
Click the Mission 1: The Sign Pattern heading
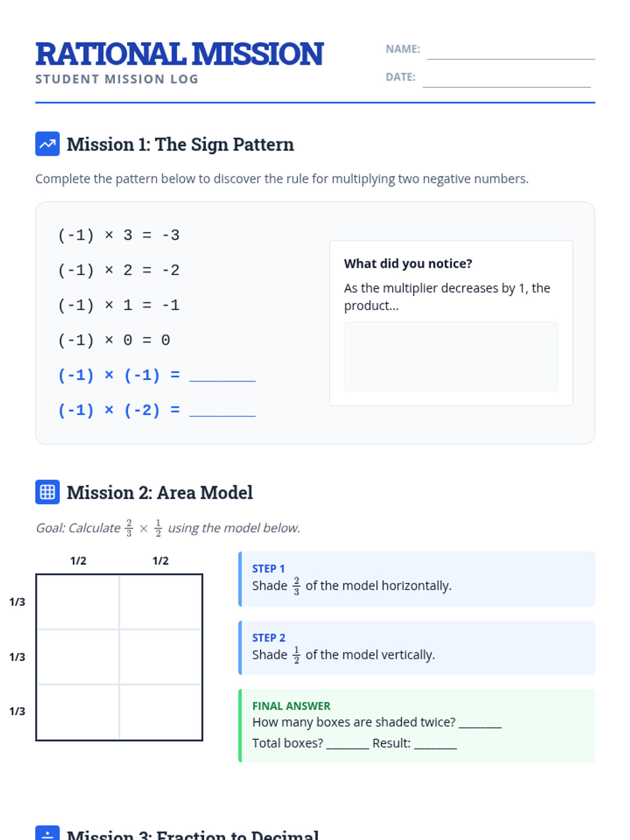(x=180, y=144)
